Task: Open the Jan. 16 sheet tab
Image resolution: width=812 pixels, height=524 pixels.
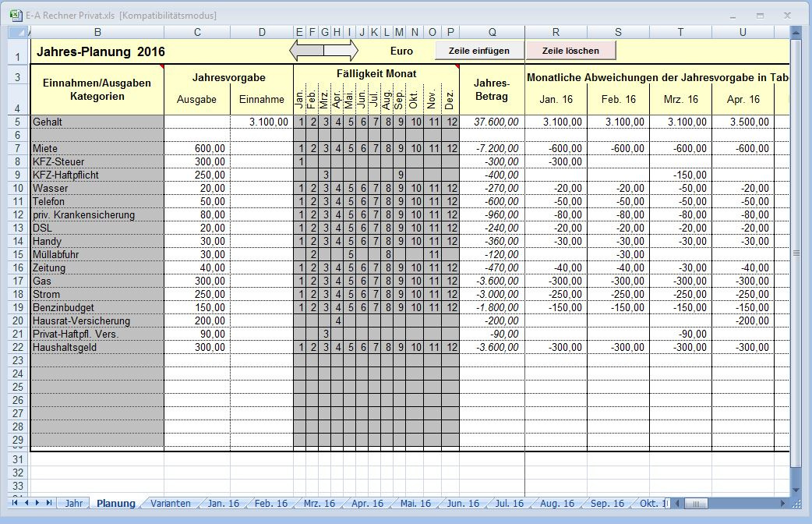Action: pyautogui.click(x=223, y=503)
